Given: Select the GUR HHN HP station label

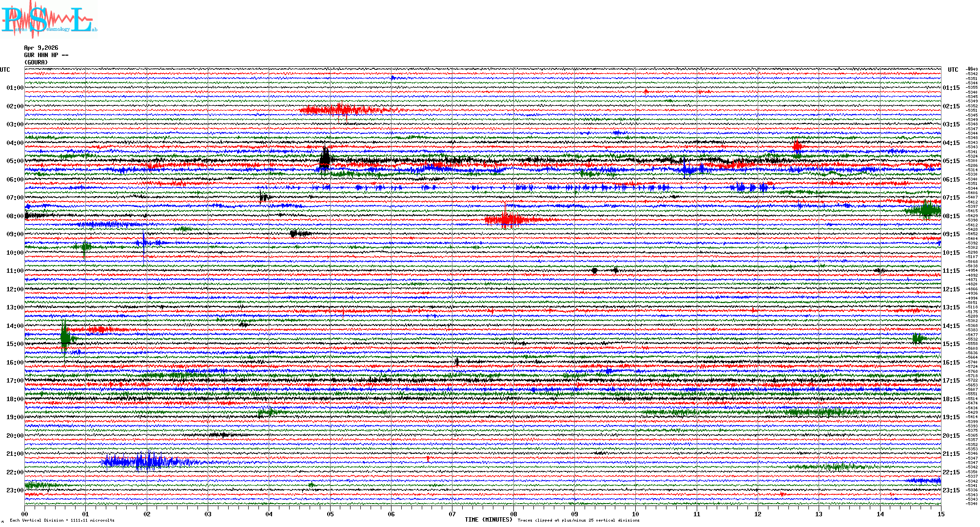Looking at the screenshot, I should pos(46,55).
